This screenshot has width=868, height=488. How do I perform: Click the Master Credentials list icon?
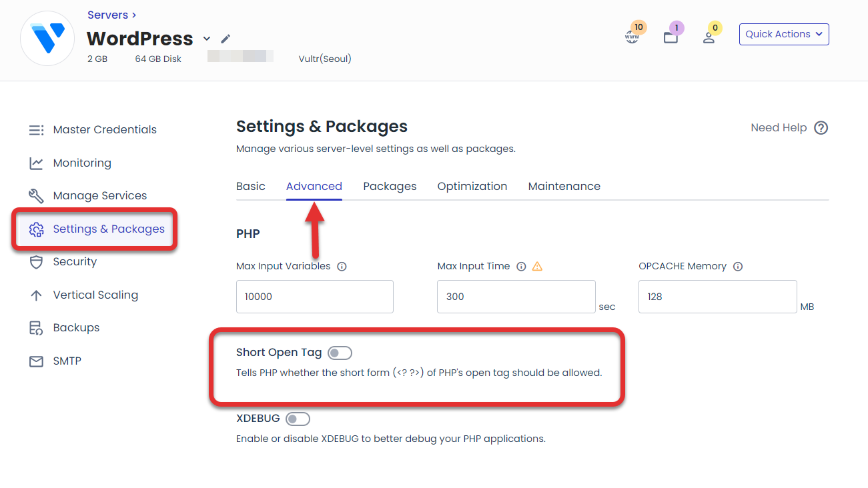36,130
